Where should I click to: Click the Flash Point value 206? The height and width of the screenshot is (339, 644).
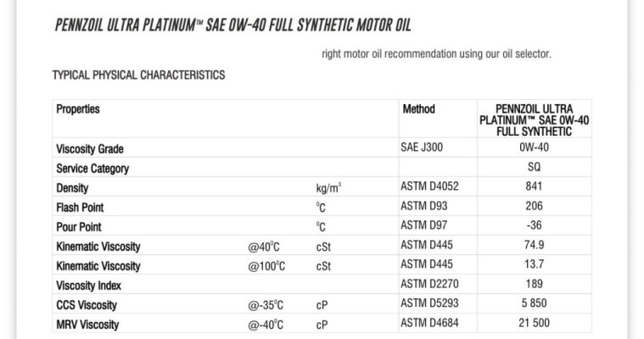(x=534, y=206)
